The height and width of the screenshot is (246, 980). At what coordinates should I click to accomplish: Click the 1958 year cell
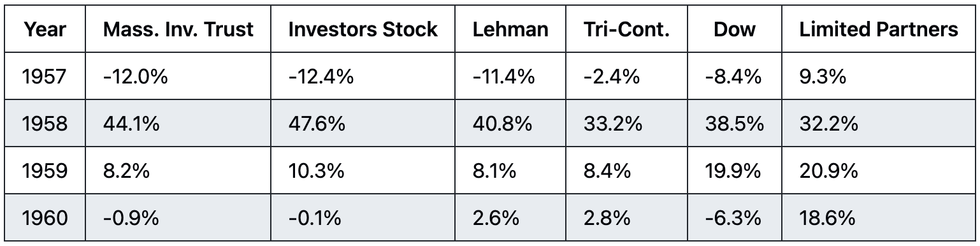click(x=44, y=124)
